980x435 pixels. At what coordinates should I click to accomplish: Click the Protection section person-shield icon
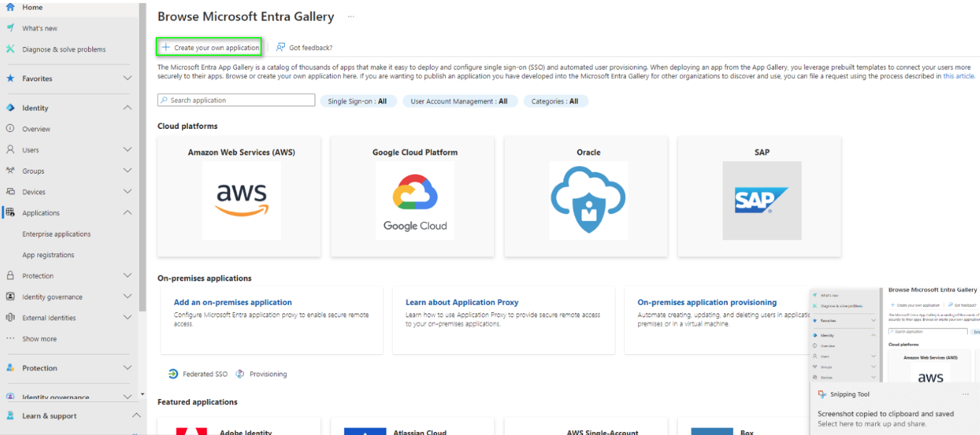click(x=10, y=367)
